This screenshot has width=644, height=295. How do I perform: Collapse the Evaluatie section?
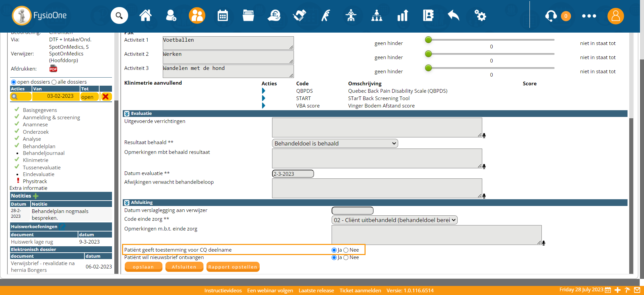point(127,114)
